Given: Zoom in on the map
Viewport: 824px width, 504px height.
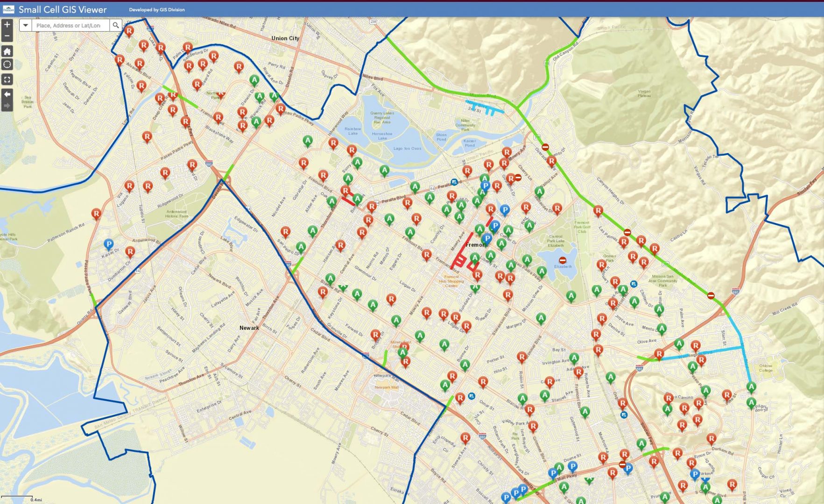Looking at the screenshot, I should 7,25.
